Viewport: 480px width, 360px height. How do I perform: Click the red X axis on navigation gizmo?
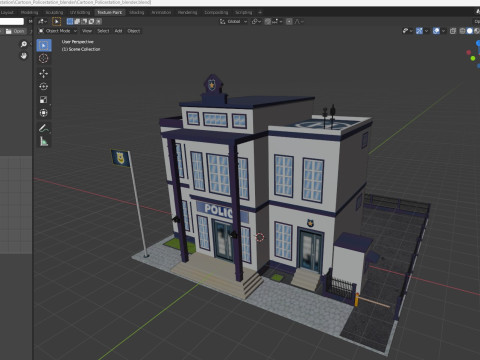469,52
